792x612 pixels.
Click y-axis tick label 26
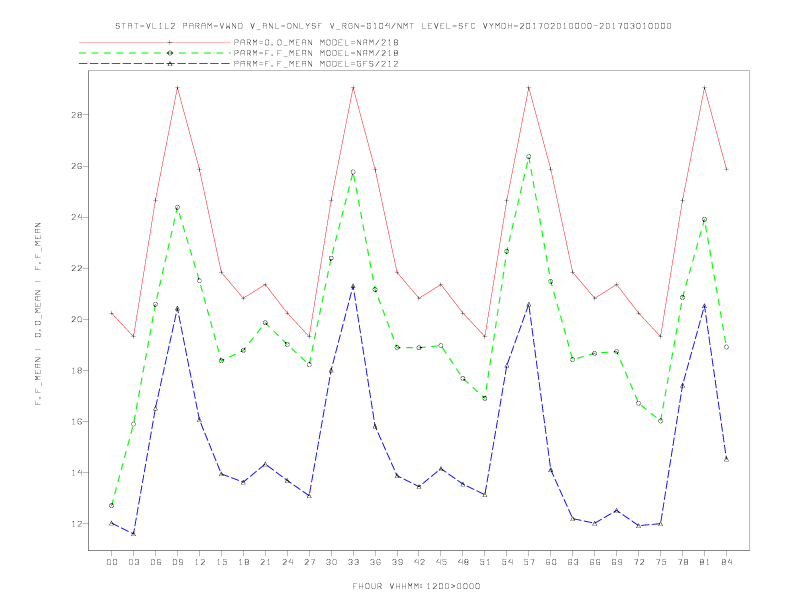tap(76, 166)
